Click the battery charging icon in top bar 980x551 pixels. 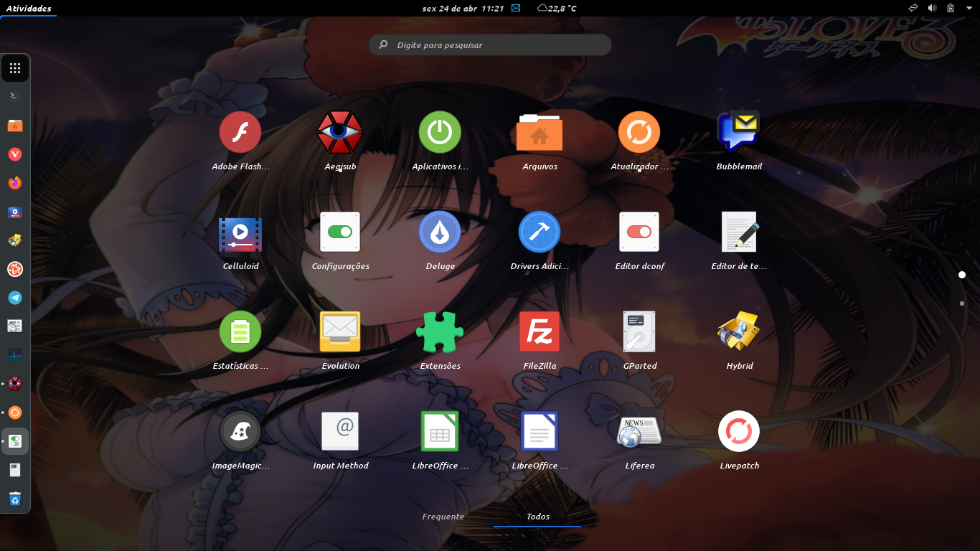point(951,9)
